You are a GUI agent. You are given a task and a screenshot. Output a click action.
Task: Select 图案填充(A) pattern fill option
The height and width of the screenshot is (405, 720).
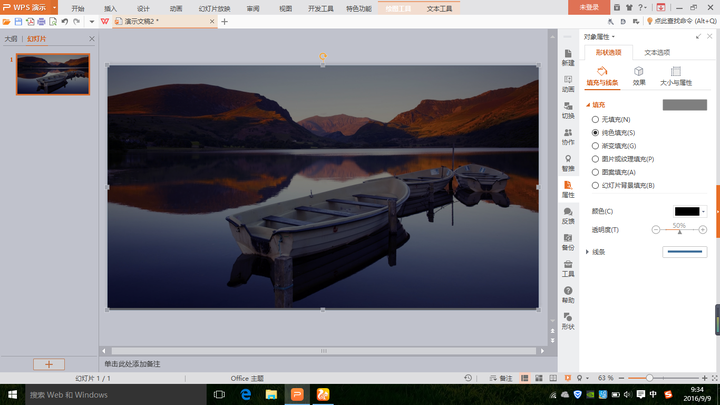(614, 172)
